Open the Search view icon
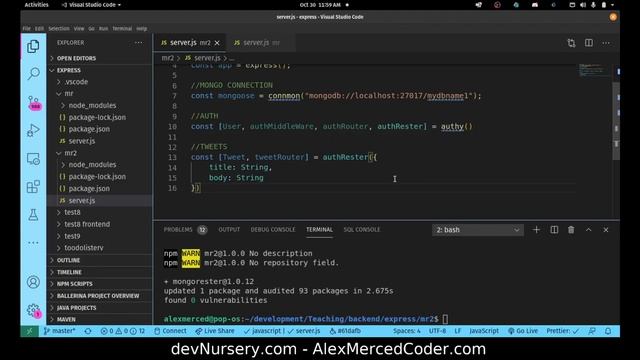This screenshot has width=640, height=360. (33, 74)
